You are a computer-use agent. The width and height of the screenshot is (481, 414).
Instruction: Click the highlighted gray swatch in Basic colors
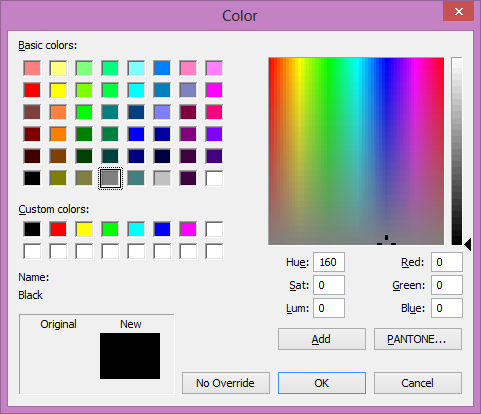tap(110, 178)
